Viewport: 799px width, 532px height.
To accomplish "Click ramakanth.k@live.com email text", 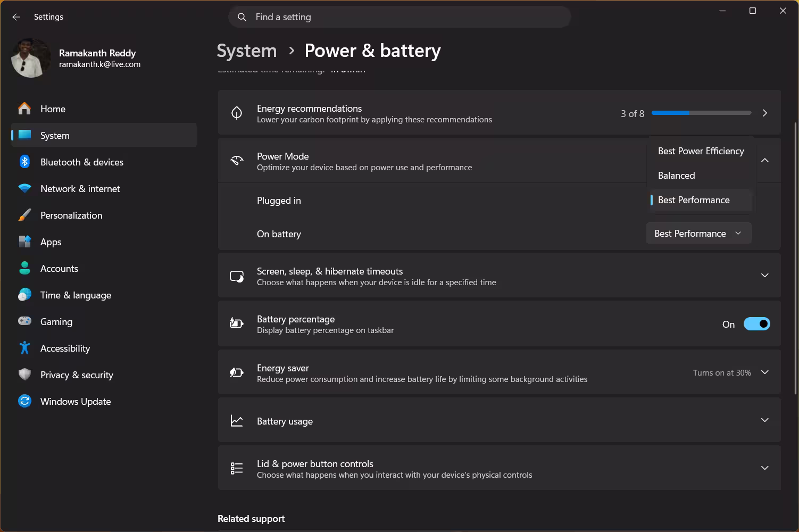I will pyautogui.click(x=100, y=64).
